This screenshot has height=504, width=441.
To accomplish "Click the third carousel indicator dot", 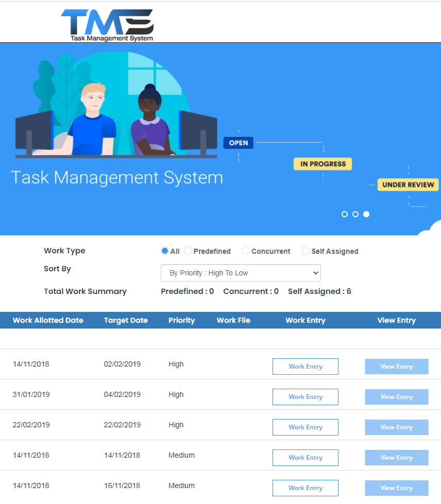I will pos(366,214).
